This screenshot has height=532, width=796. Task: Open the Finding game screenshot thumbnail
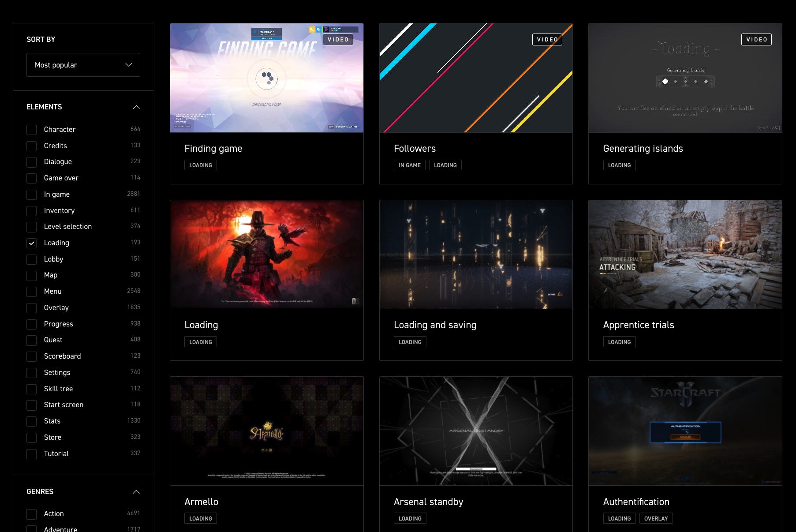pos(267,78)
